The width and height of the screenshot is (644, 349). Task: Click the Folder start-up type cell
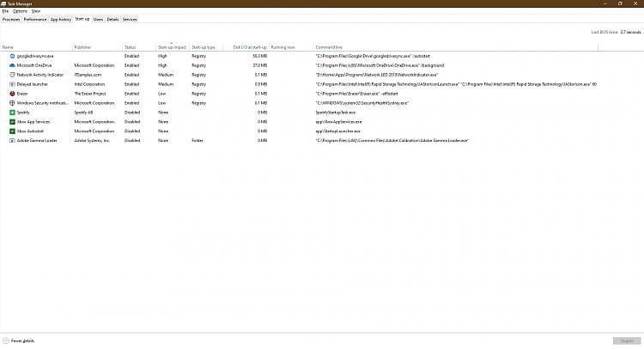point(197,141)
